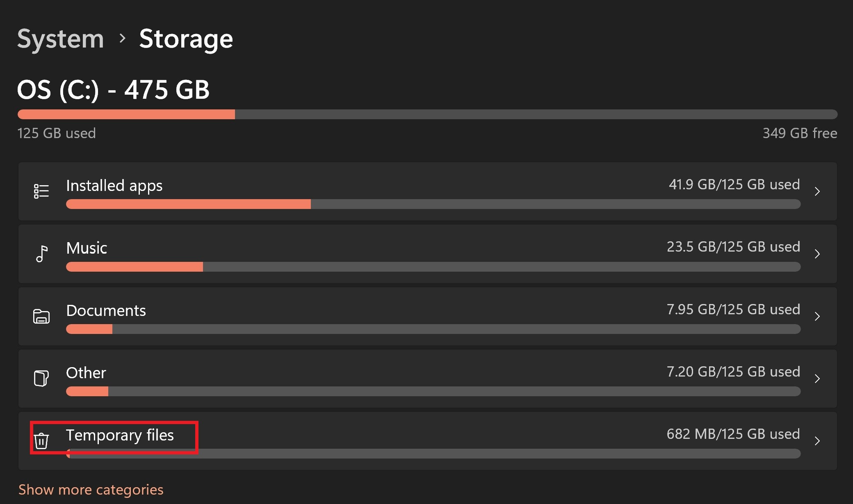Expand Music category via right chevron
Viewport: 853px width, 504px height.
[817, 254]
